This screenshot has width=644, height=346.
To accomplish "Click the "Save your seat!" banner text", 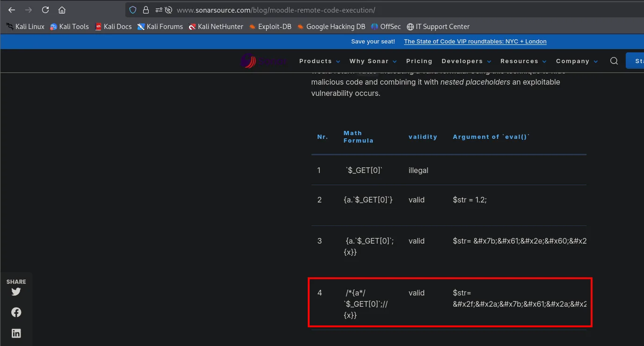I will (373, 42).
